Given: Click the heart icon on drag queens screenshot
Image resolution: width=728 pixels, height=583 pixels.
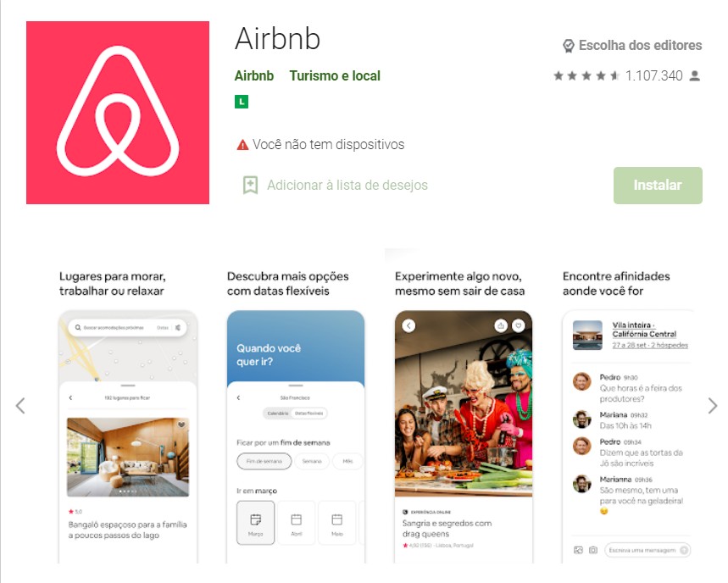Looking at the screenshot, I should click(518, 325).
